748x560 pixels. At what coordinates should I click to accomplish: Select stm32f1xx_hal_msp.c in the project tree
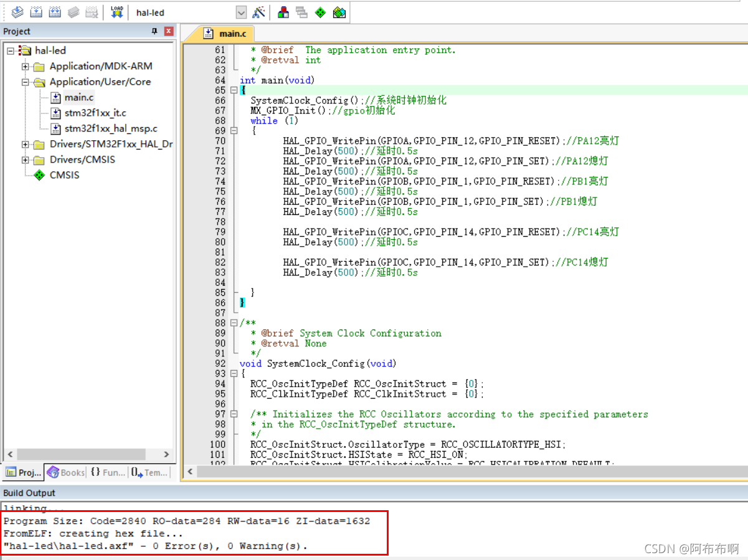pyautogui.click(x=111, y=128)
